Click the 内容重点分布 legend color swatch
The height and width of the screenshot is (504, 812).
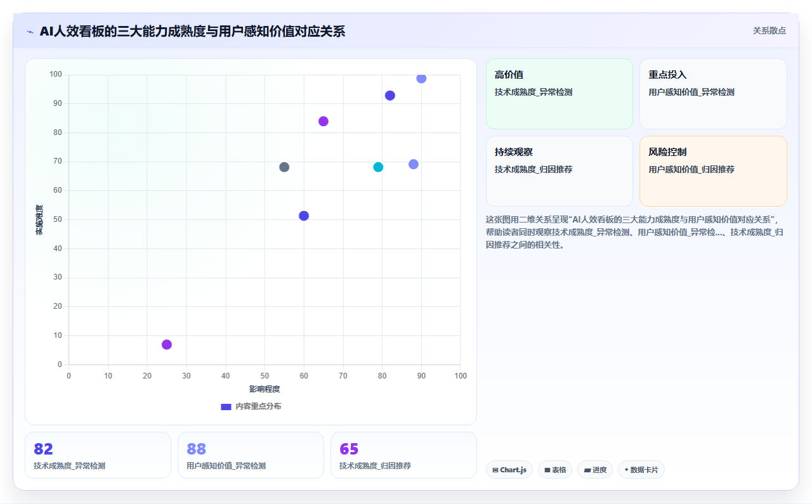(x=226, y=406)
